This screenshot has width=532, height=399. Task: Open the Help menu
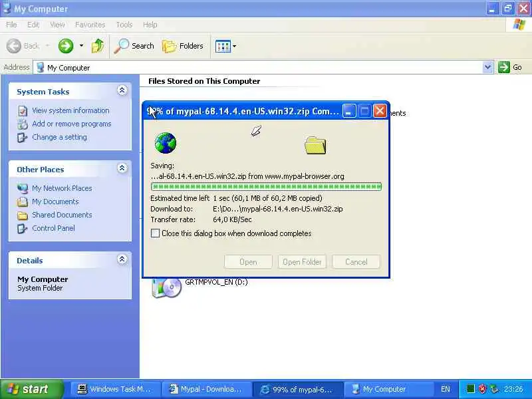point(150,25)
